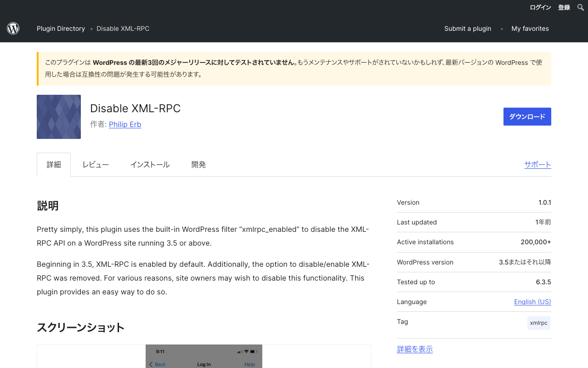Click the 詳細を表示 link
The image size is (588, 368).
(x=415, y=349)
